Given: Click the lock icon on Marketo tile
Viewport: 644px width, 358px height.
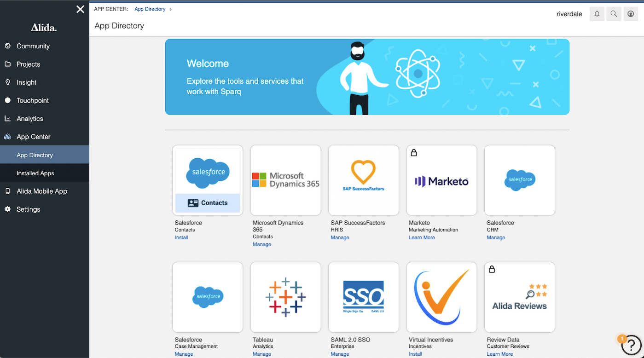Looking at the screenshot, I should (413, 153).
